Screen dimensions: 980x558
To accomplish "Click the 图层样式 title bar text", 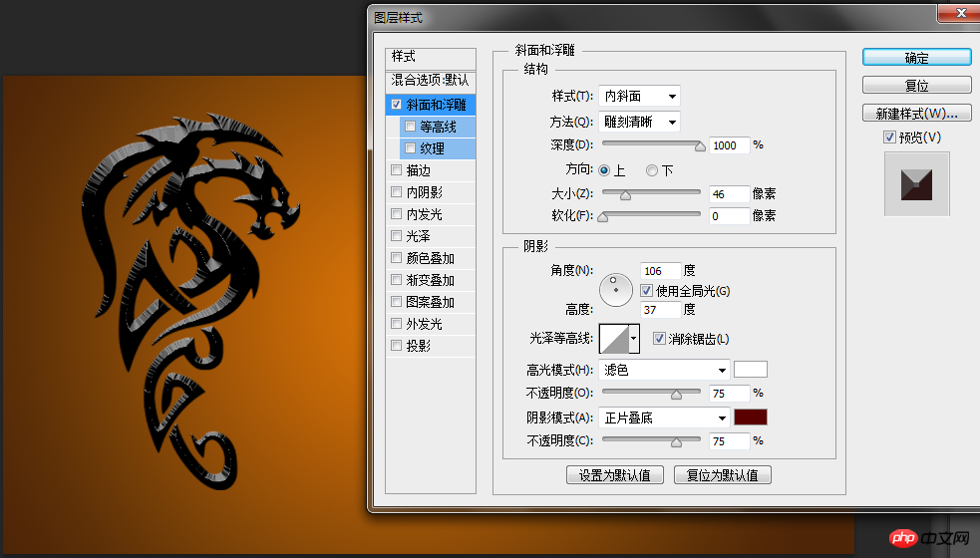I will click(398, 18).
